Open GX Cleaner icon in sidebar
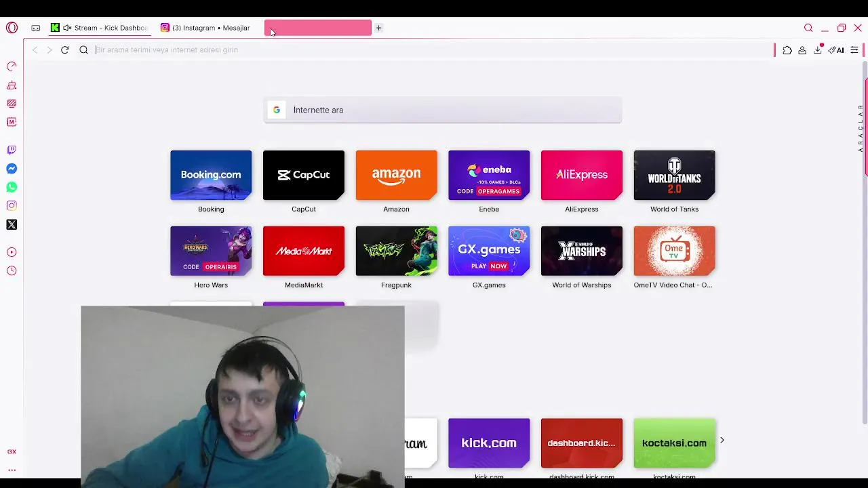The height and width of the screenshot is (488, 868). [12, 85]
